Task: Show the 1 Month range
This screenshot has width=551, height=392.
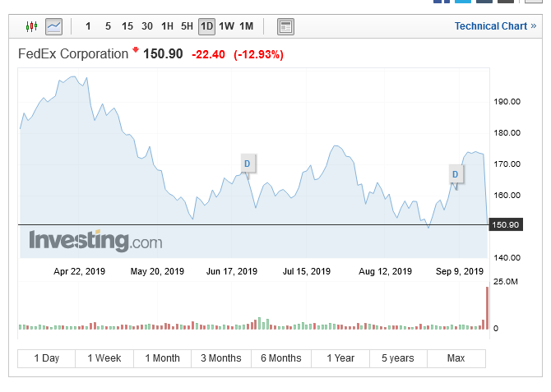Action: (162, 358)
